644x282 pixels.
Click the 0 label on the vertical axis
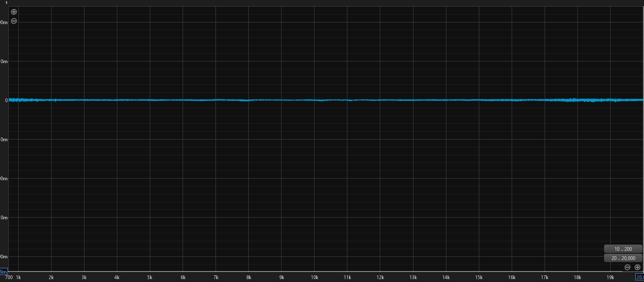click(6, 101)
